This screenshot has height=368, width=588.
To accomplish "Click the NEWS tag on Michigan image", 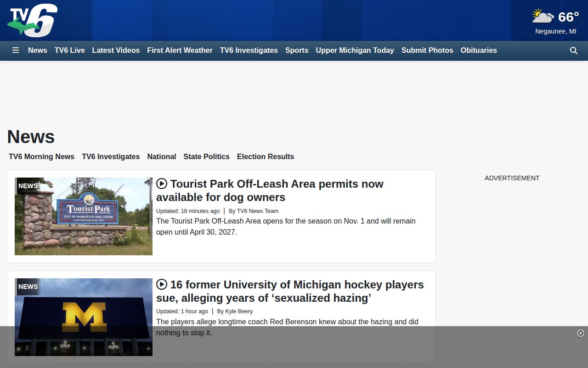I will 28,287.
